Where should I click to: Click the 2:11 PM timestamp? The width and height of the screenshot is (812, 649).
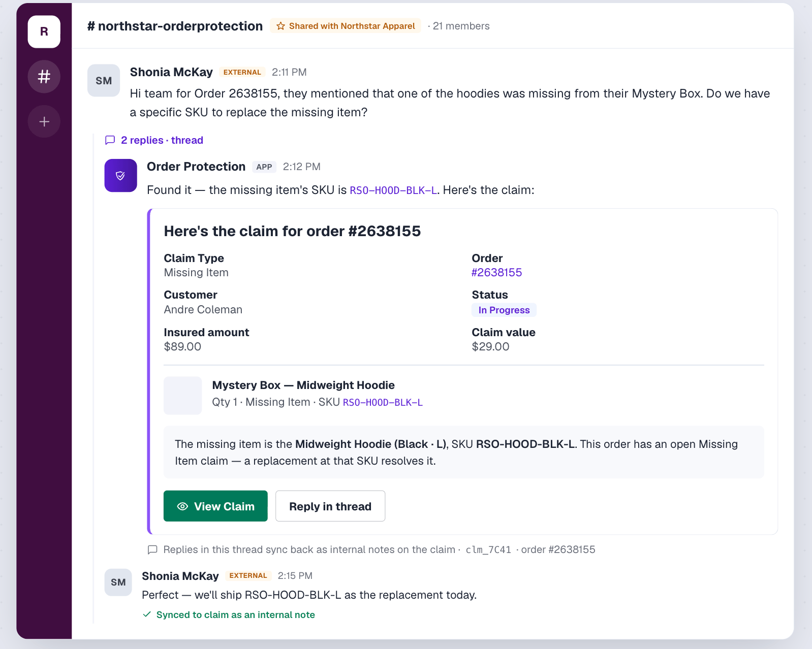[289, 72]
